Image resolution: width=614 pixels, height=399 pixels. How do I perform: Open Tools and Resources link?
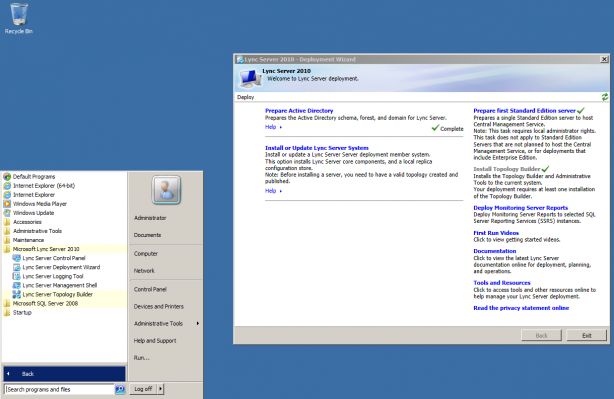click(x=502, y=283)
